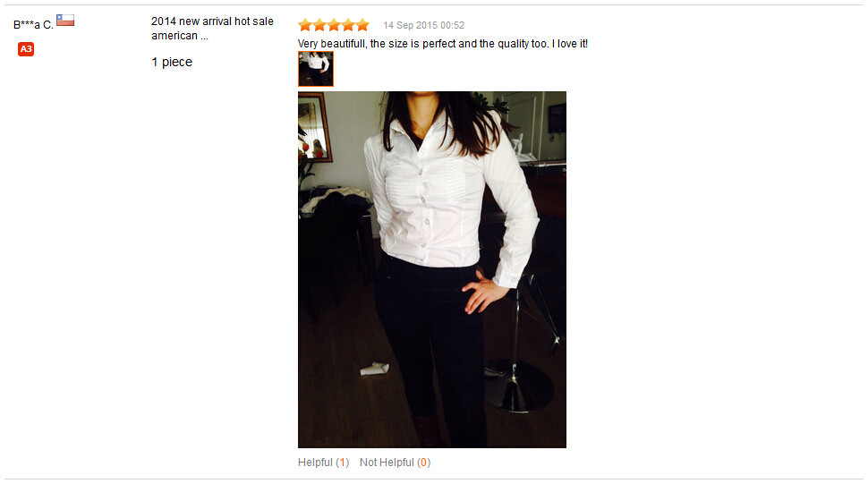Click the red A3 buyer level badge
The width and height of the screenshot is (868, 484).
coord(25,48)
